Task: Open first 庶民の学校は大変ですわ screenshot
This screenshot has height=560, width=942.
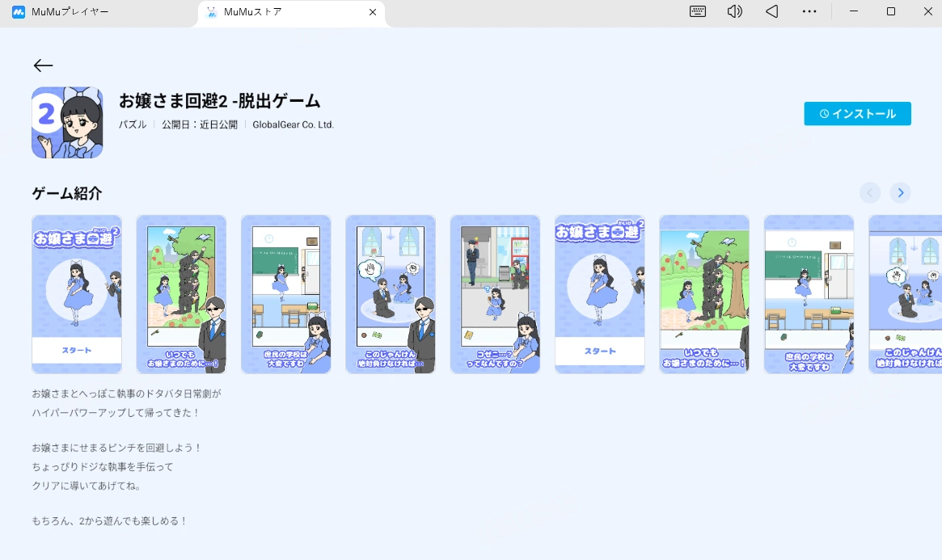Action: pyautogui.click(x=286, y=294)
